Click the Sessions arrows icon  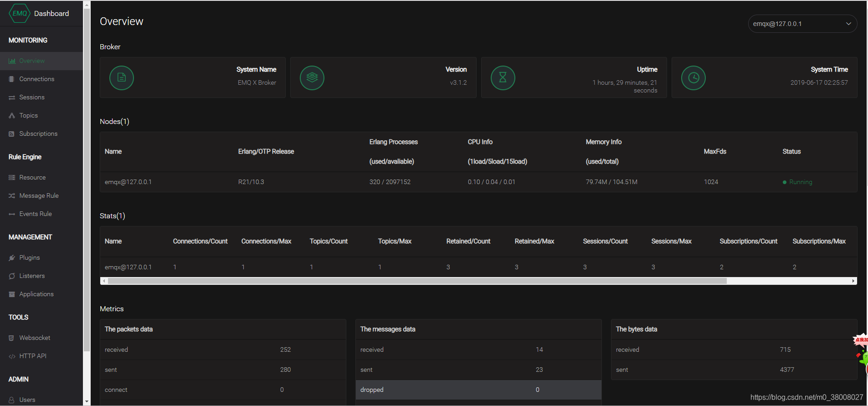pos(12,98)
